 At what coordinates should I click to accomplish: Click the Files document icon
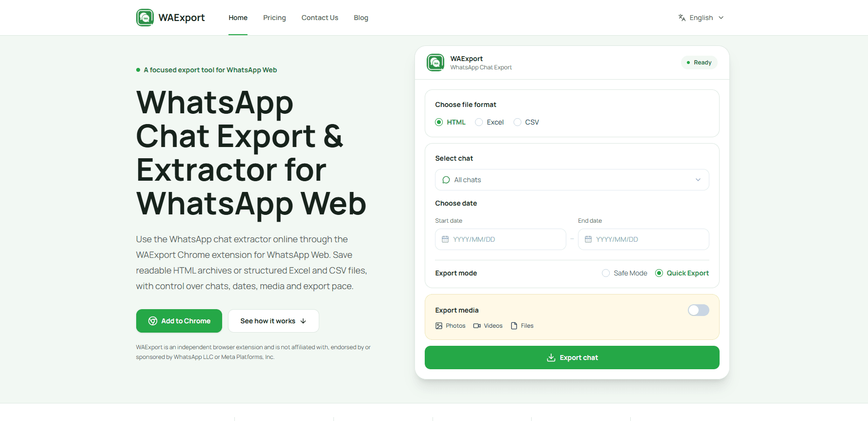click(x=514, y=326)
